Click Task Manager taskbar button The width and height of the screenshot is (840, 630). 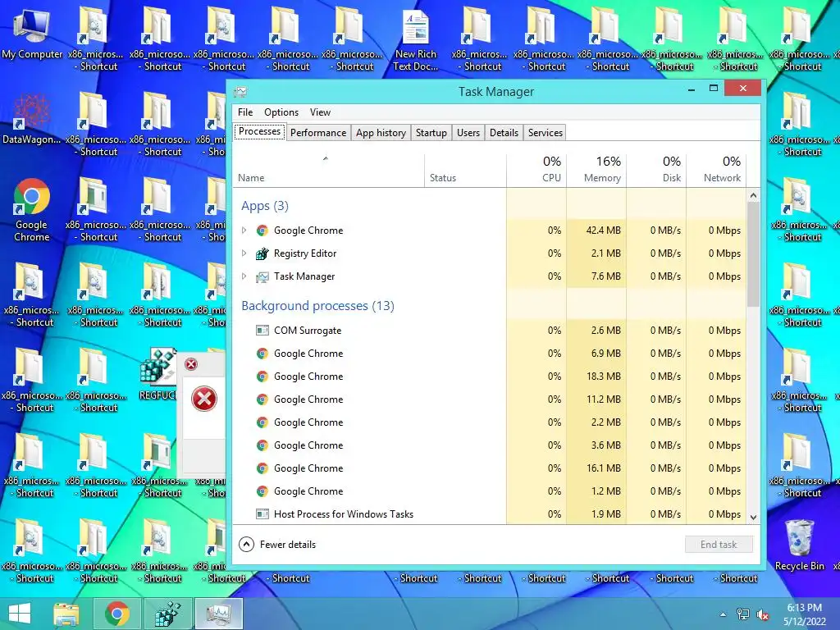[219, 614]
